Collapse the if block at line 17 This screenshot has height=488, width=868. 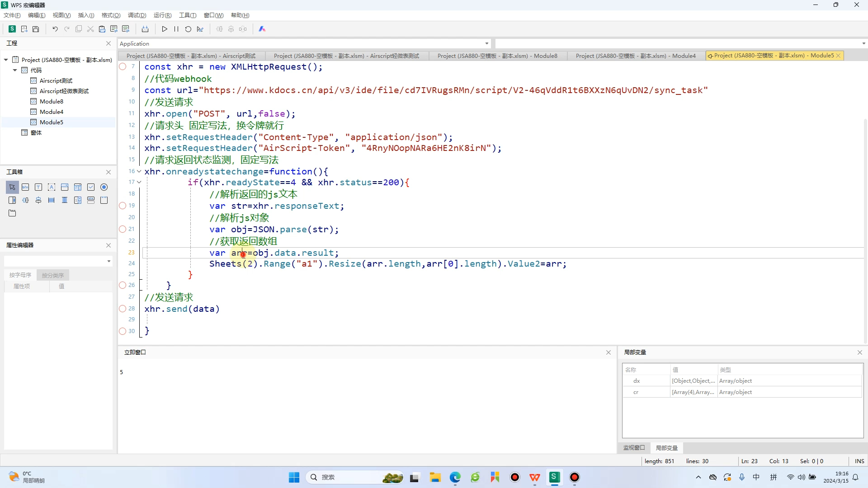[x=139, y=182]
